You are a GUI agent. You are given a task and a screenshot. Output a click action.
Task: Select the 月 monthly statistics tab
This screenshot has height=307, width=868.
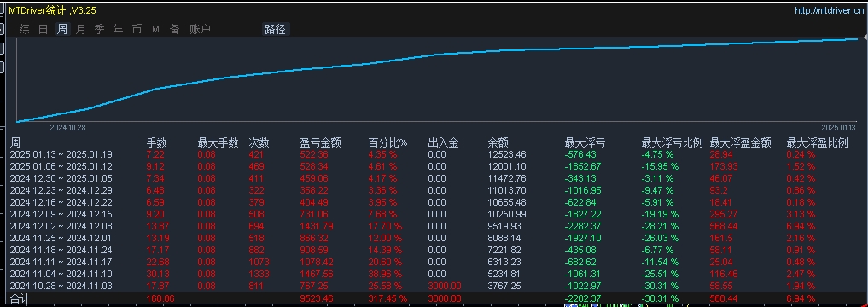(x=81, y=29)
